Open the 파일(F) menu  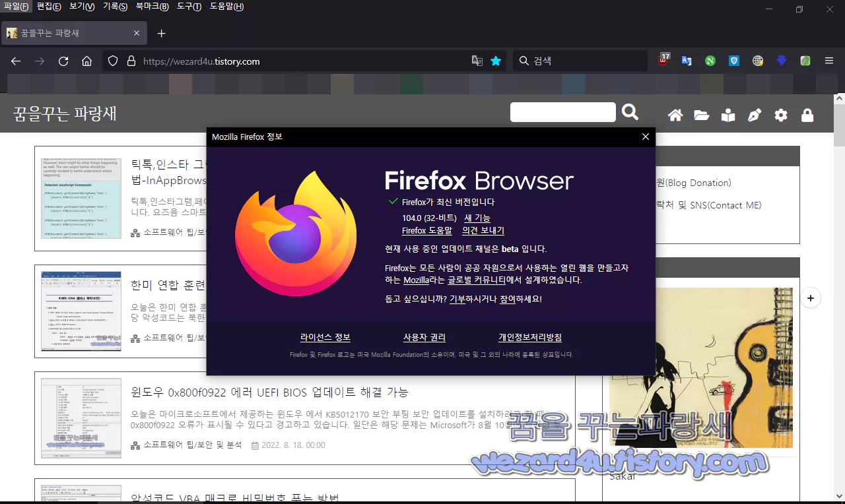pos(16,7)
